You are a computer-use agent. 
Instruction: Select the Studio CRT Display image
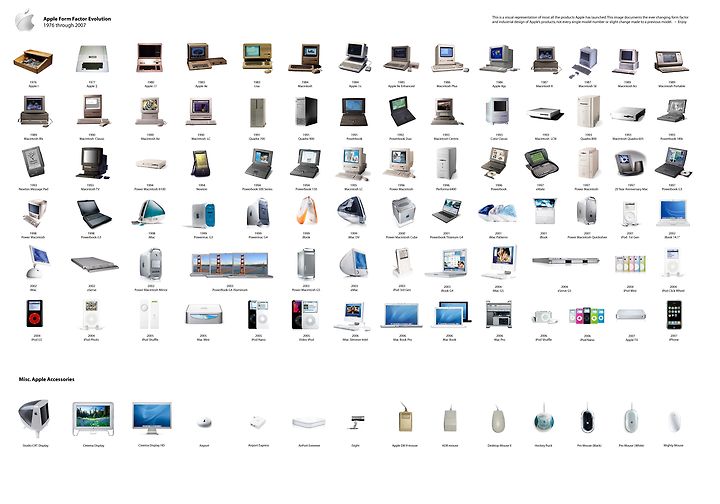coord(34,418)
